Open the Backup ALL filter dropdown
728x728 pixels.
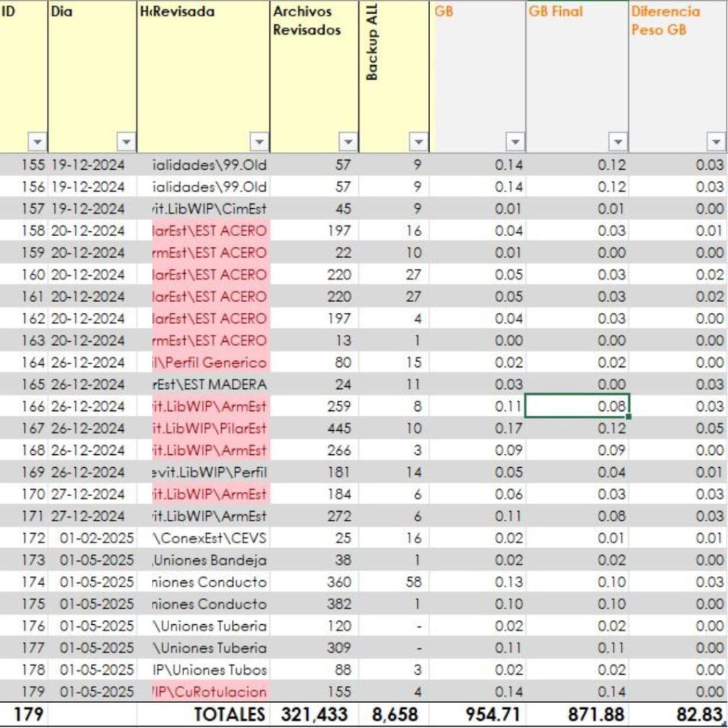pos(419,142)
